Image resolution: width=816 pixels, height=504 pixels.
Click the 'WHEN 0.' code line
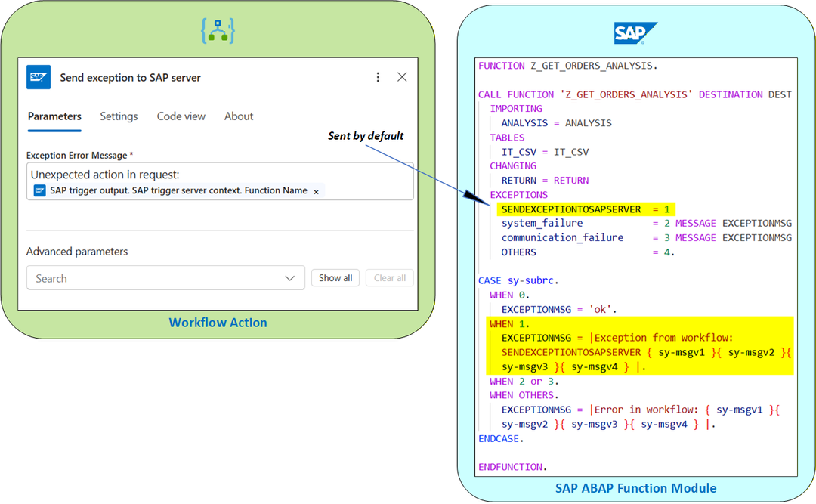[x=509, y=295]
